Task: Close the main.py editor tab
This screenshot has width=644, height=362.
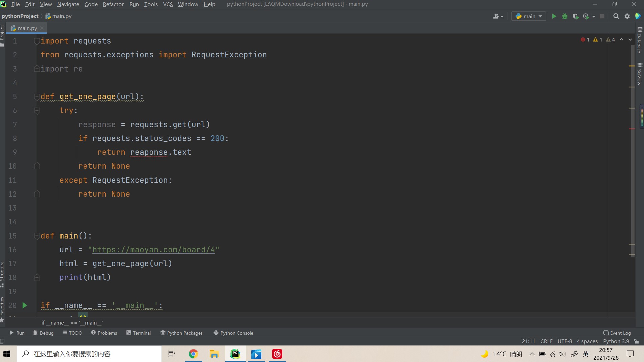Action: (x=42, y=28)
